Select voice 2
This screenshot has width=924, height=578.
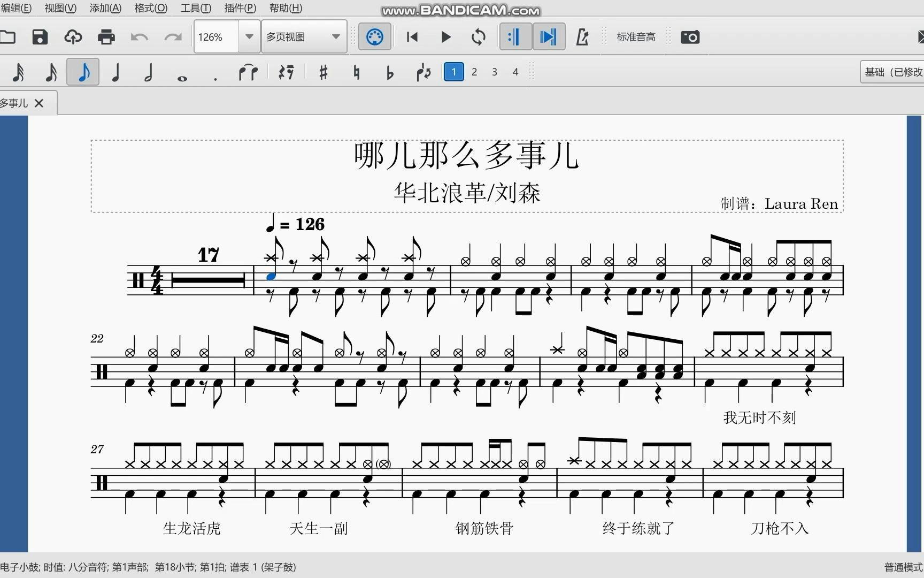tap(474, 72)
